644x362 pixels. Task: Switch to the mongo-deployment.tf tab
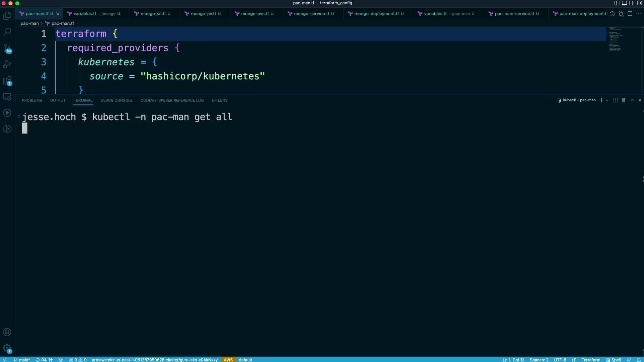(x=376, y=14)
